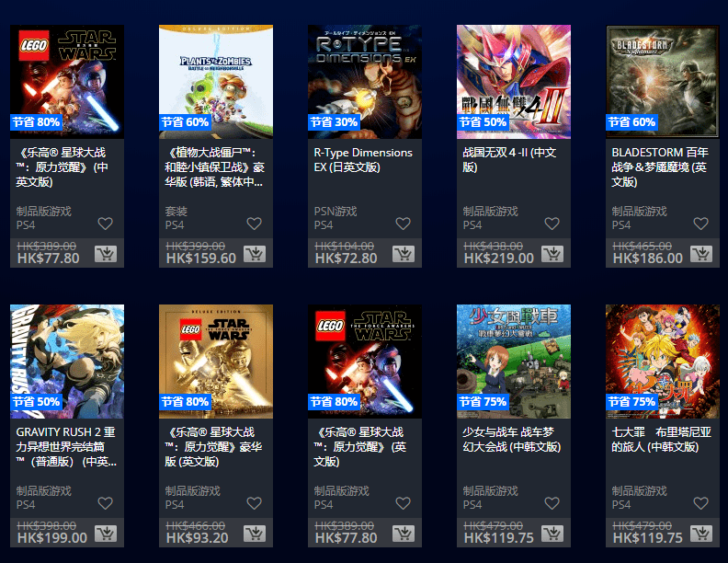The width and height of the screenshot is (728, 563).
Task: Toggle heart on 植物大战僵尸 bundle
Action: pos(255,224)
